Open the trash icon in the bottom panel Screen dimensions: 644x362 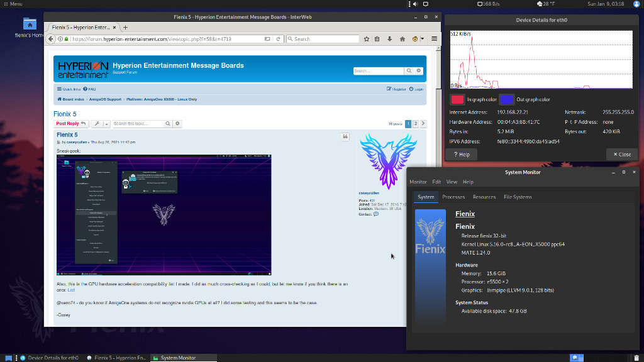pyautogui.click(x=636, y=358)
